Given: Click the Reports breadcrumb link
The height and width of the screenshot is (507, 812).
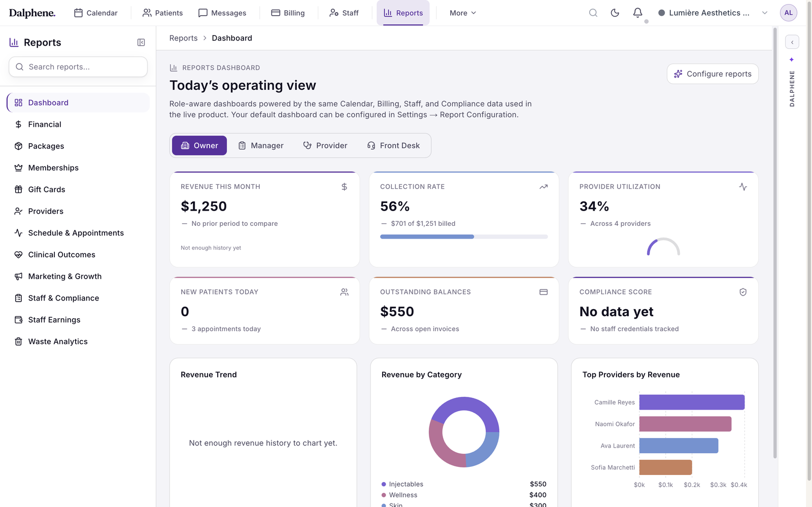Looking at the screenshot, I should (183, 38).
